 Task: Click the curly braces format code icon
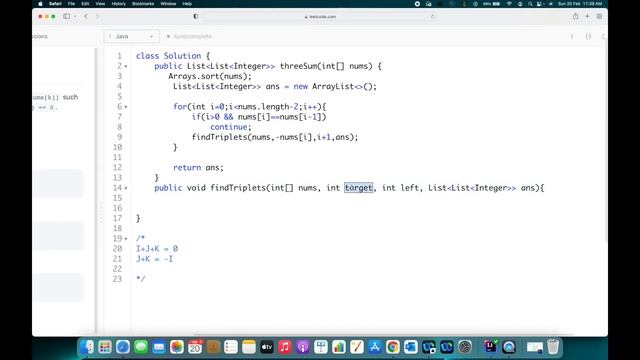pyautogui.click(x=588, y=36)
